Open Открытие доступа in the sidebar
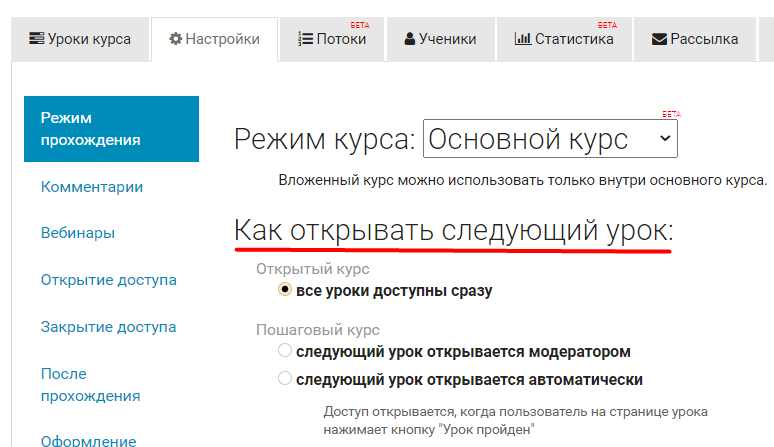Image resolution: width=774 pixels, height=447 pixels. click(109, 280)
